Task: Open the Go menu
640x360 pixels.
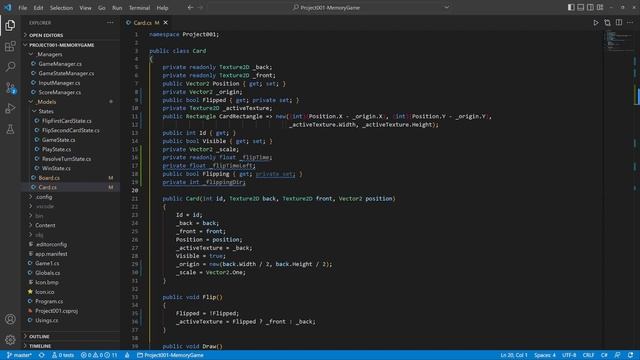Action: pyautogui.click(x=102, y=8)
